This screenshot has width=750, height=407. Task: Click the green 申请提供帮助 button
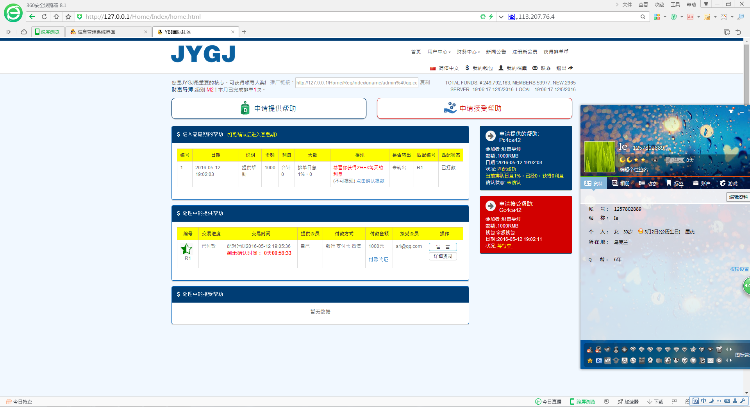pos(269,108)
